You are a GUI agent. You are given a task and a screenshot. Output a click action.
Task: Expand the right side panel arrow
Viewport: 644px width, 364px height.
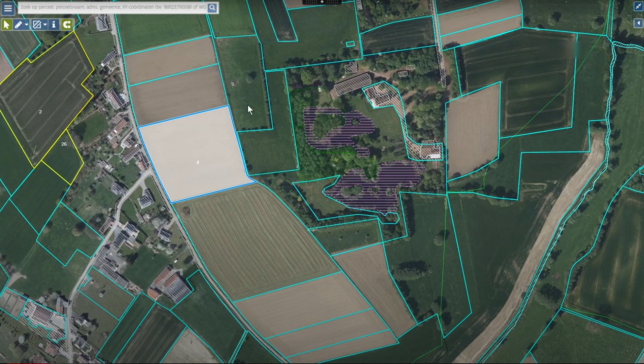(639, 23)
